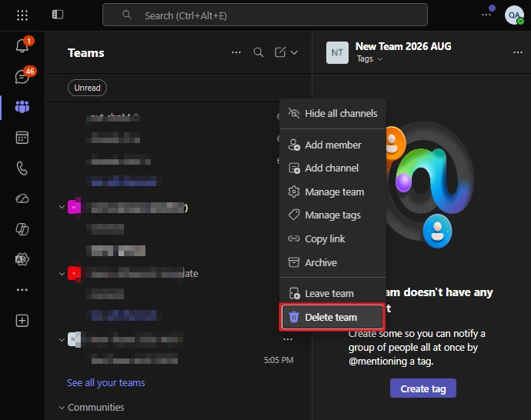Open the Copilot icon in sidebar
The height and width of the screenshot is (420, 531).
[22, 229]
